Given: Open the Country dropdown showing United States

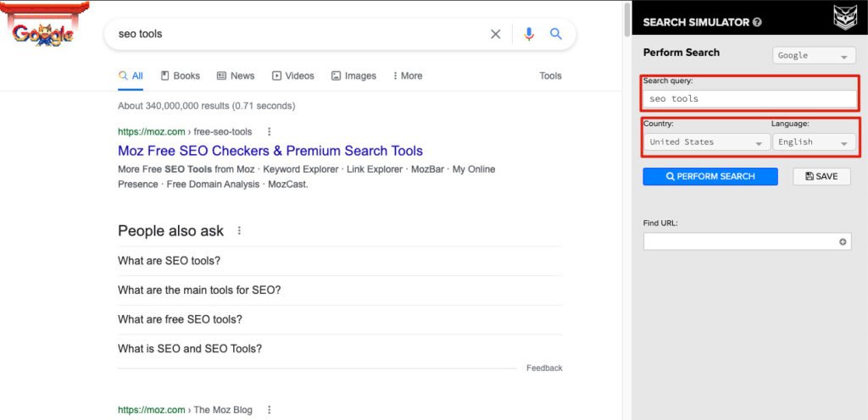Looking at the screenshot, I should [707, 142].
